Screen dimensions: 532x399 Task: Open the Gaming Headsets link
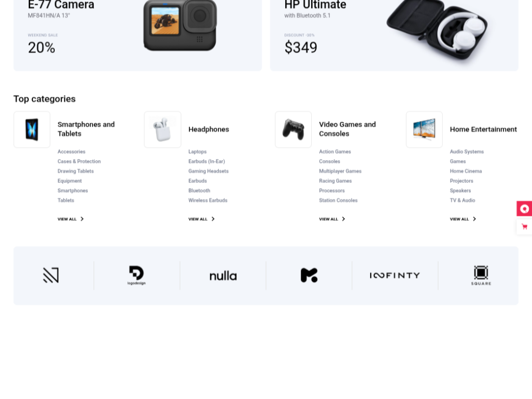[x=209, y=171]
